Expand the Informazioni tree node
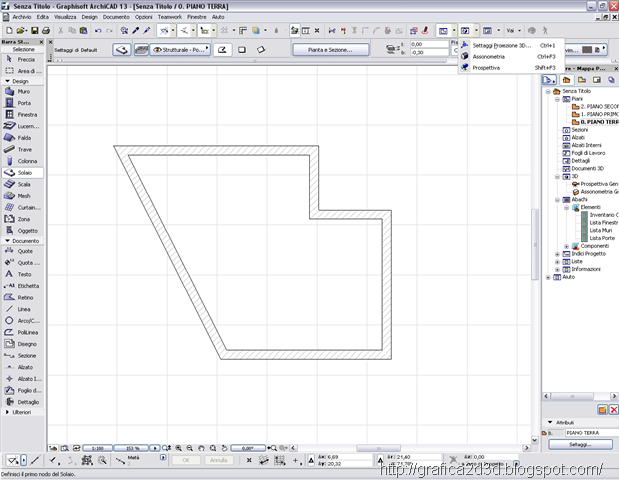This screenshot has width=619, height=480. point(557,269)
